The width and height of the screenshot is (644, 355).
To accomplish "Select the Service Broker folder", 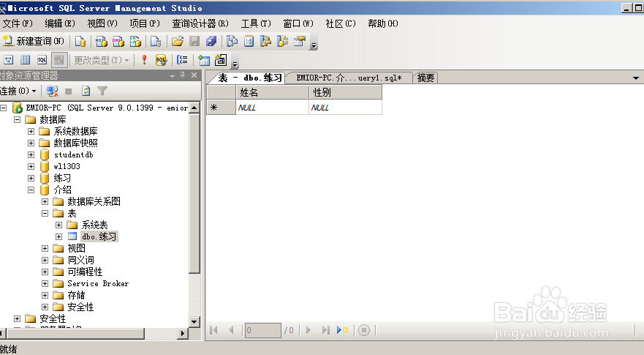I will point(98,283).
